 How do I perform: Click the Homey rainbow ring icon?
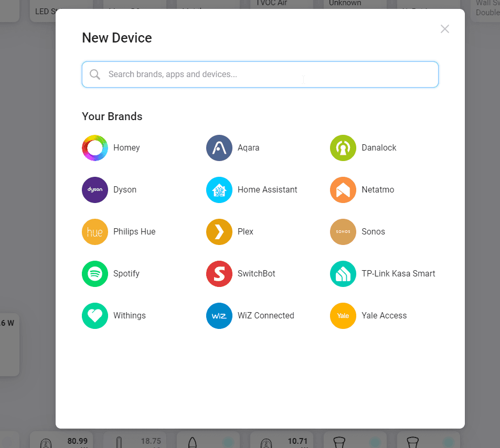click(x=95, y=148)
